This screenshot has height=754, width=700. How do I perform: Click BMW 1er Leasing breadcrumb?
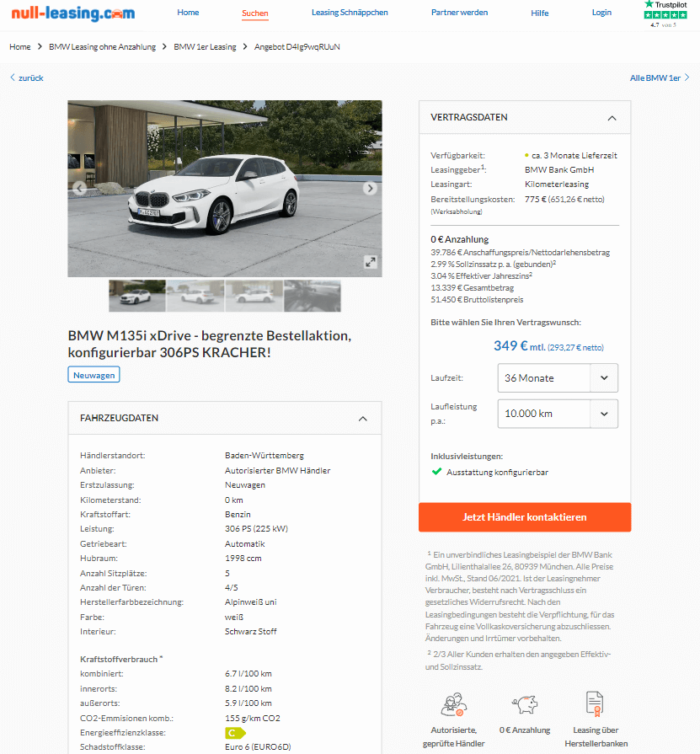[x=205, y=46]
